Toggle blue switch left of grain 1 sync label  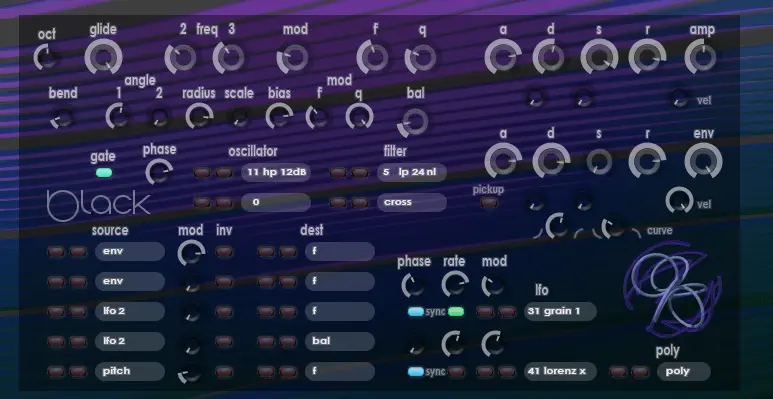[x=416, y=312]
